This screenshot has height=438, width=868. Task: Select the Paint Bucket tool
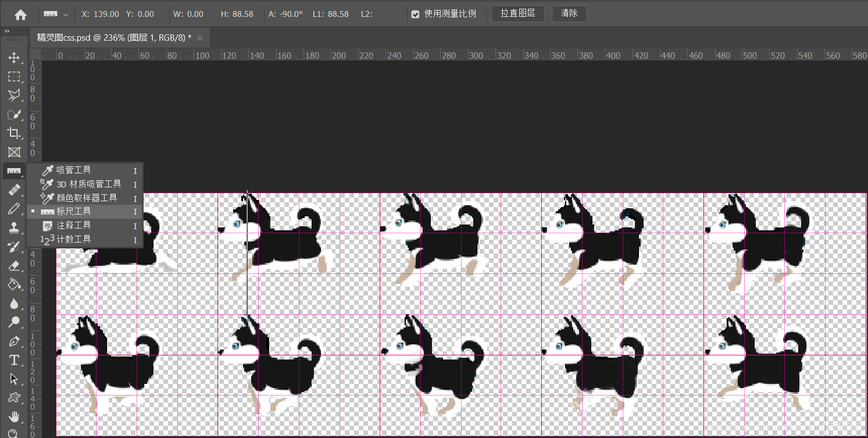(14, 284)
